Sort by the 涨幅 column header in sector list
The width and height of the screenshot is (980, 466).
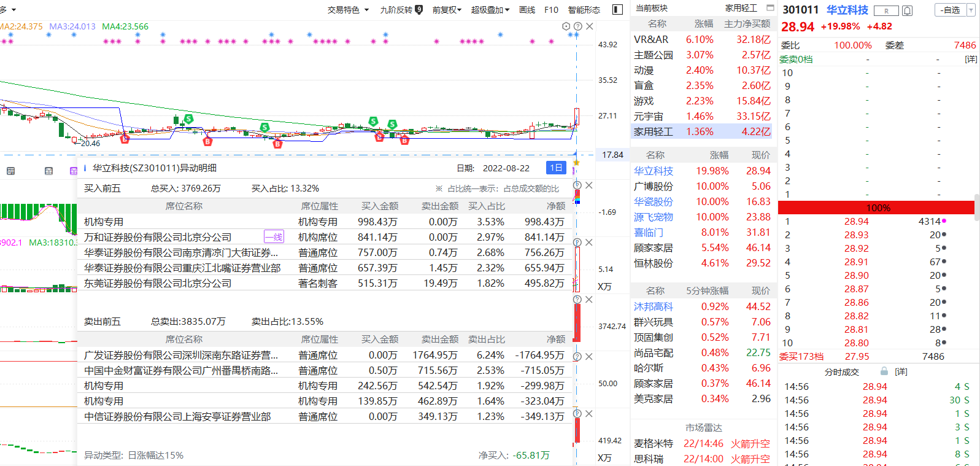[704, 24]
